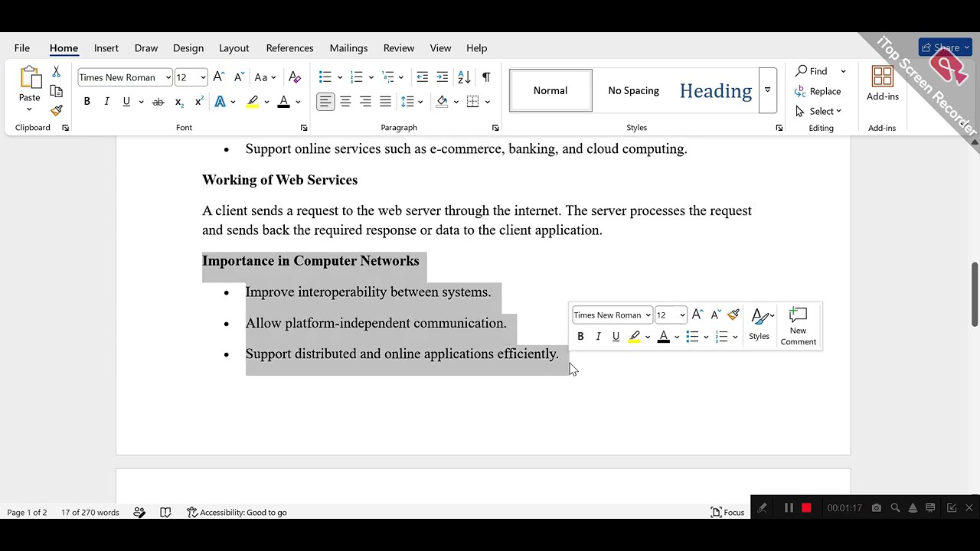Decrease font size in ribbon
Screen dimensions: 980x551
[239, 77]
